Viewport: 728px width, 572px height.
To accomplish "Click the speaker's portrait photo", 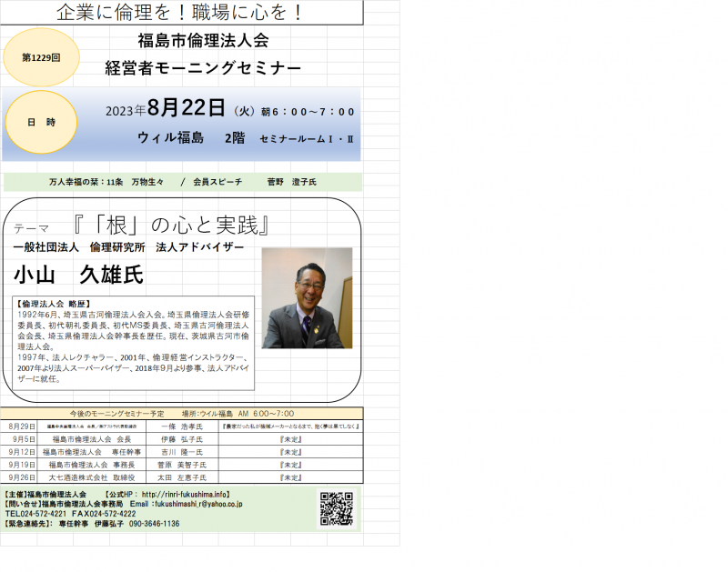I will pyautogui.click(x=307, y=298).
